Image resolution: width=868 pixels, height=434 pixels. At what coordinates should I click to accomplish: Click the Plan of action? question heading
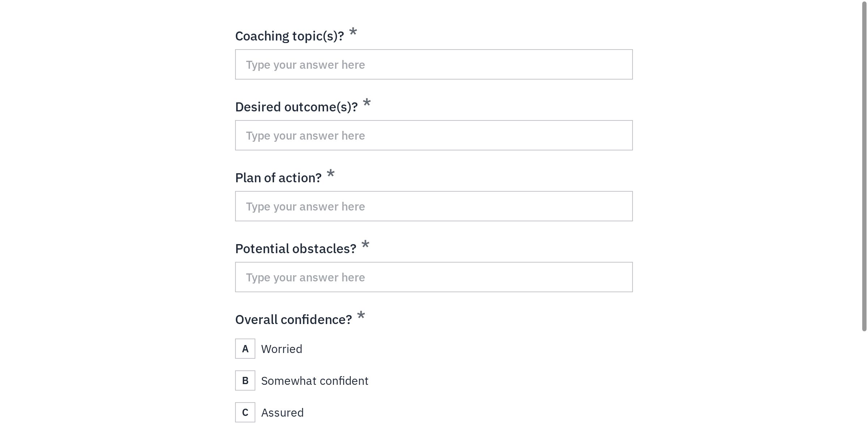278,178
